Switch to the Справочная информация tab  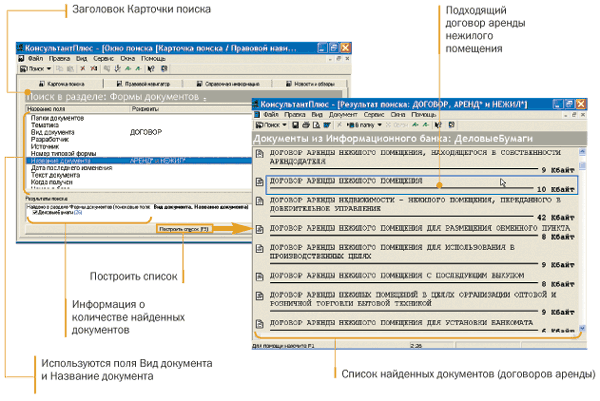tap(227, 84)
